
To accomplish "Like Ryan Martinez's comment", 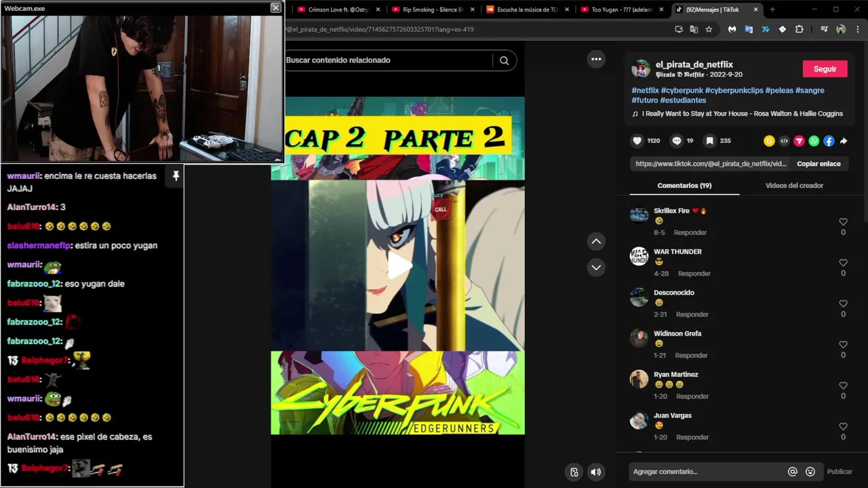I will click(843, 386).
